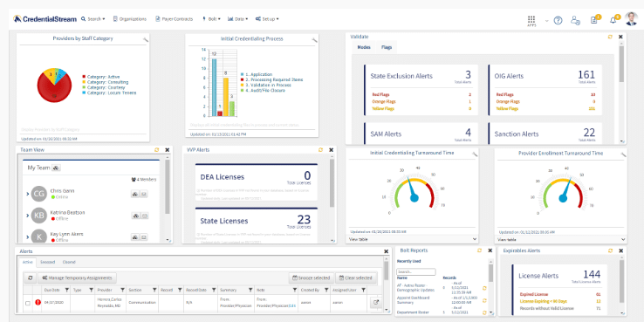Switch to Flags tab in Validate
This screenshot has height=322, width=644.
click(x=387, y=47)
